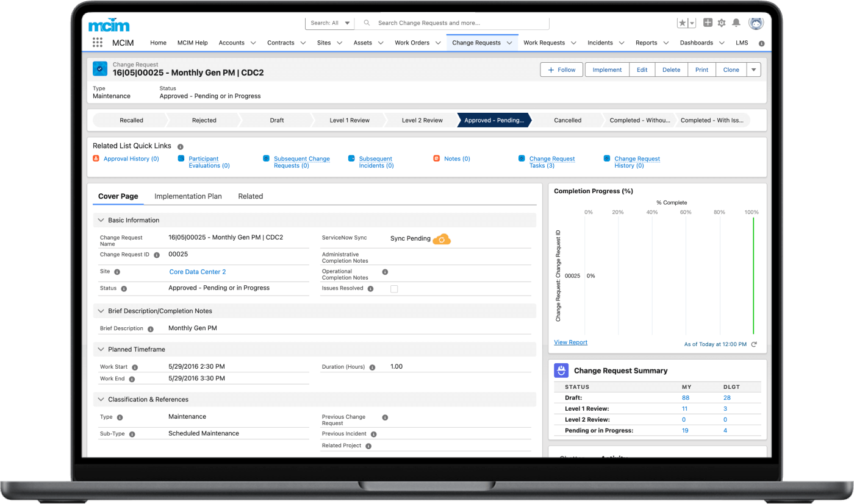The height and width of the screenshot is (504, 854).
Task: Click the Duration (Hours) info icon
Action: (x=372, y=367)
